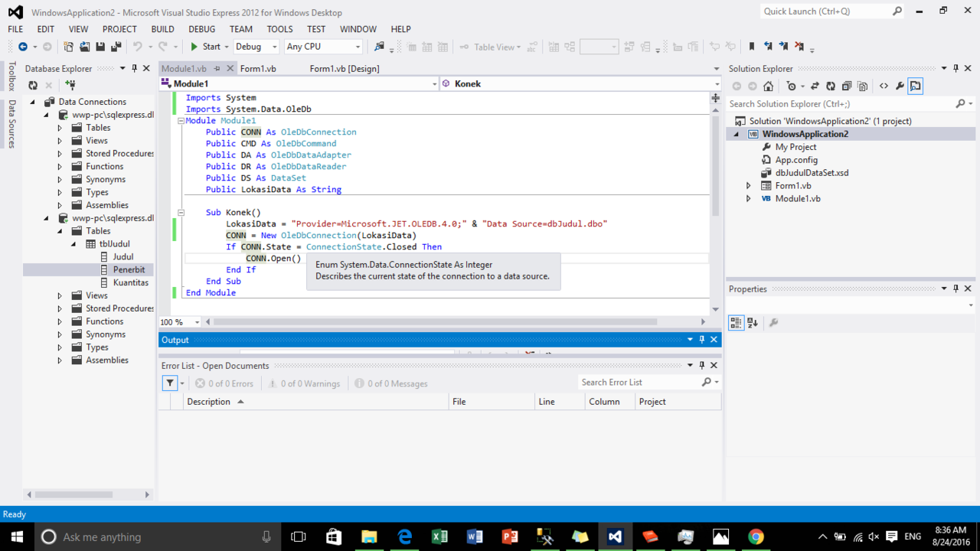Go to the next bookmark icon
980x551 pixels.
click(x=784, y=47)
